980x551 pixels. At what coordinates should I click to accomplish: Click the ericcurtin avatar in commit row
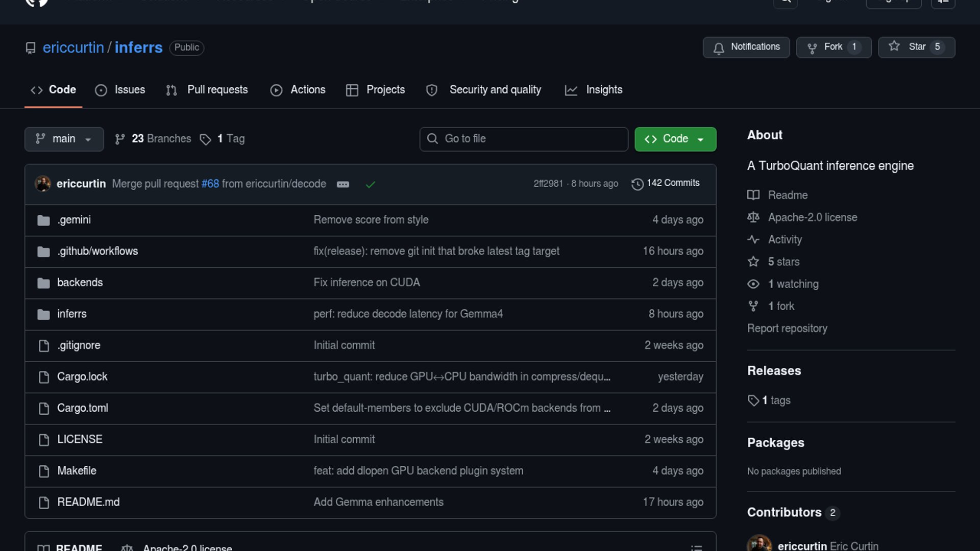tap(43, 184)
